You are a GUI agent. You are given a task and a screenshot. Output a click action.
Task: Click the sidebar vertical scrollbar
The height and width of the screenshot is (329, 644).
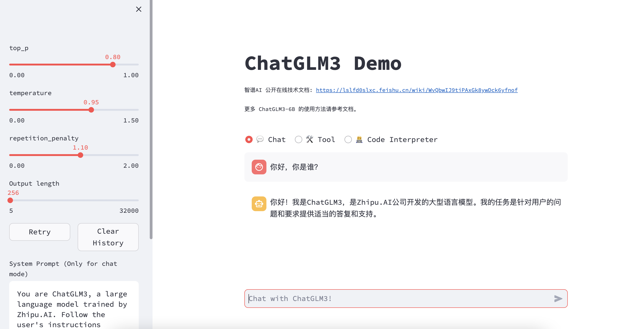pyautogui.click(x=151, y=120)
